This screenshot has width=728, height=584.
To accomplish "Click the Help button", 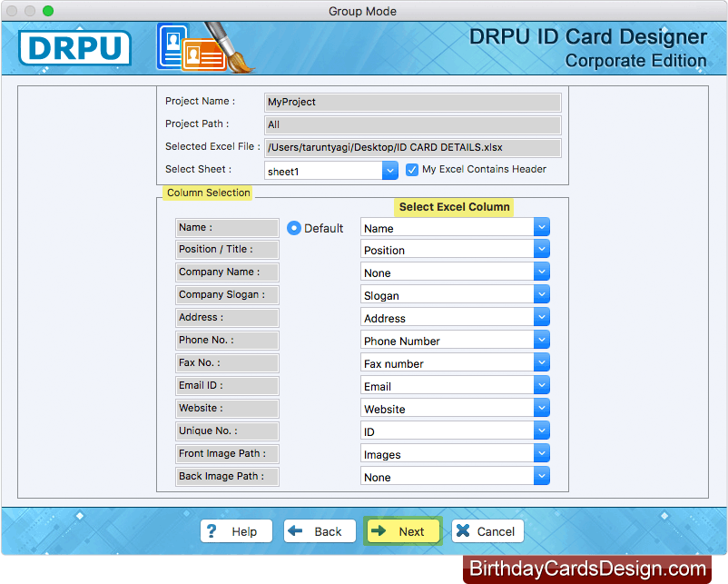I will [236, 531].
